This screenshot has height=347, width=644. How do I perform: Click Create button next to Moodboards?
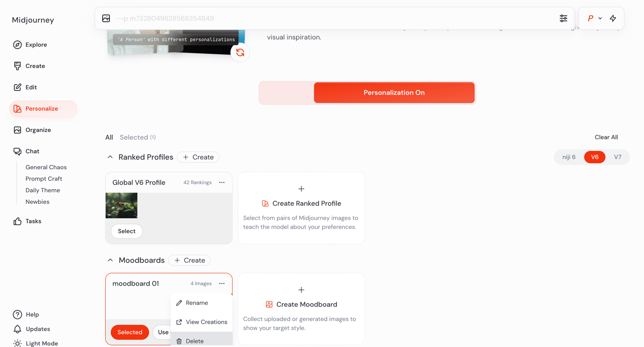click(x=190, y=260)
